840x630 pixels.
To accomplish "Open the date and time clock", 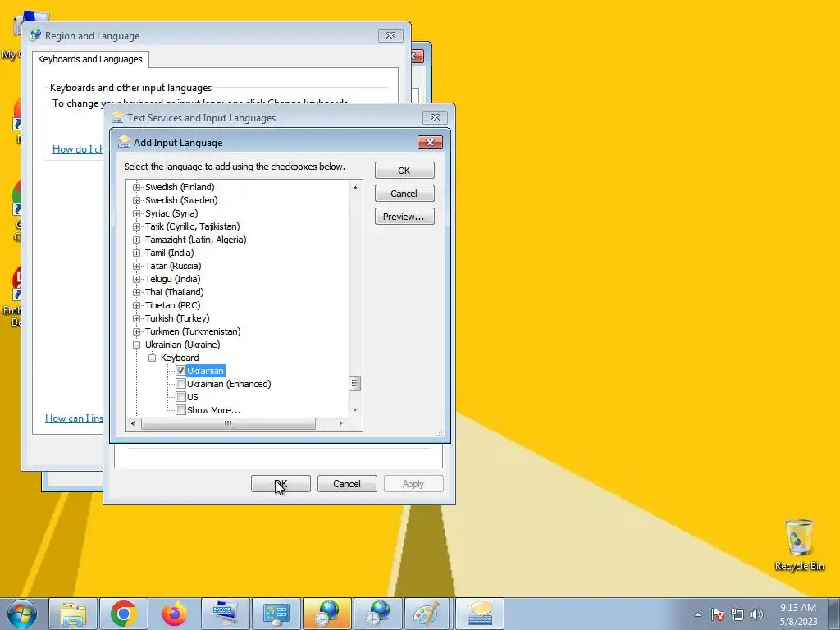I will (x=798, y=614).
